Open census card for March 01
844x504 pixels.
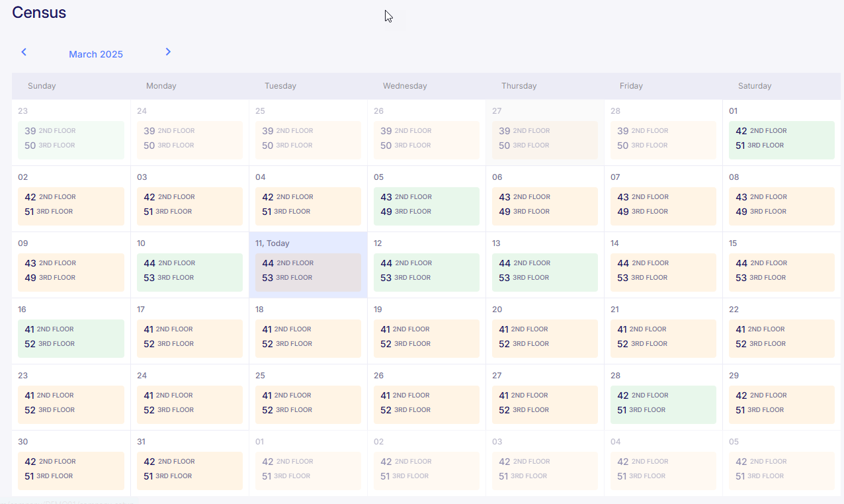tap(782, 140)
